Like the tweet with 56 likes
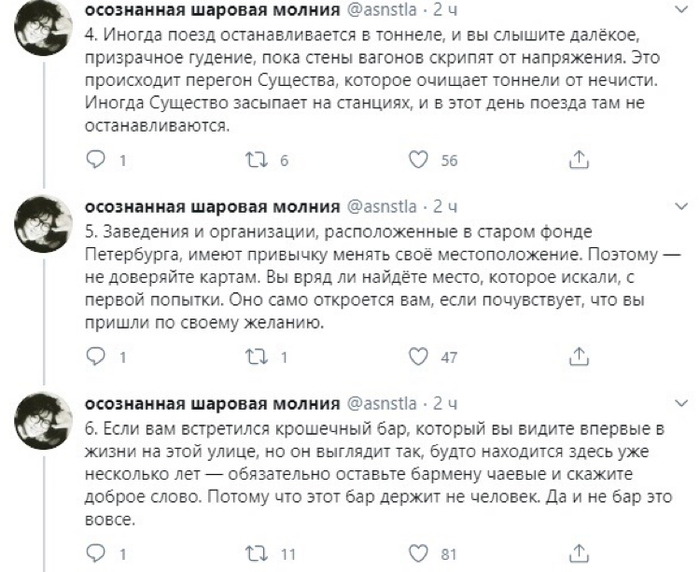 [420, 160]
